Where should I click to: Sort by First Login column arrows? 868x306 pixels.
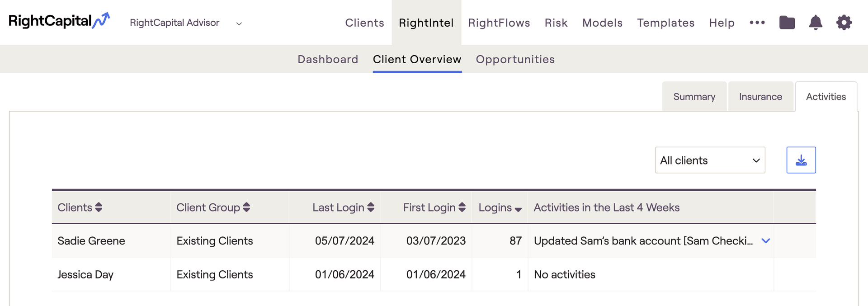(462, 207)
